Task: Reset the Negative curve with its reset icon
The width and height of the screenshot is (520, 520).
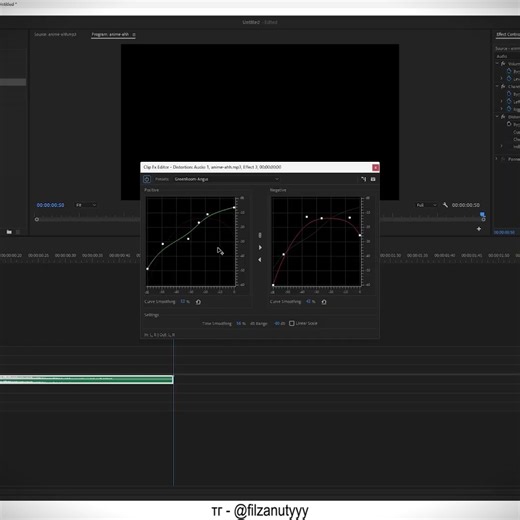Action: point(324,302)
